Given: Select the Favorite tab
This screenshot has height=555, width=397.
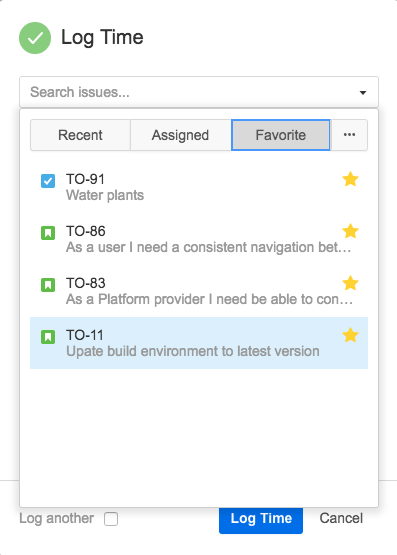Looking at the screenshot, I should coord(281,135).
